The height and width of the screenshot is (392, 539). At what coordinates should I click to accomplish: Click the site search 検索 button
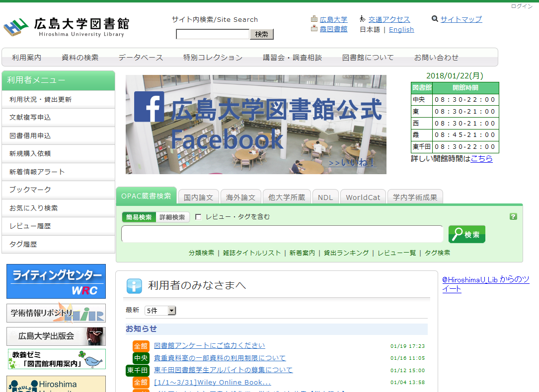click(x=262, y=34)
